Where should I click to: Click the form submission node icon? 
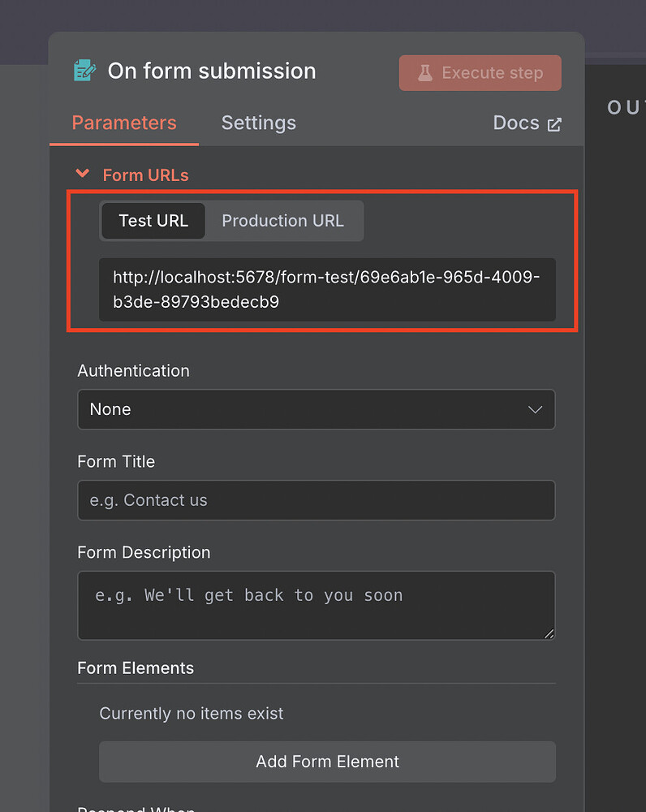pyautogui.click(x=84, y=71)
